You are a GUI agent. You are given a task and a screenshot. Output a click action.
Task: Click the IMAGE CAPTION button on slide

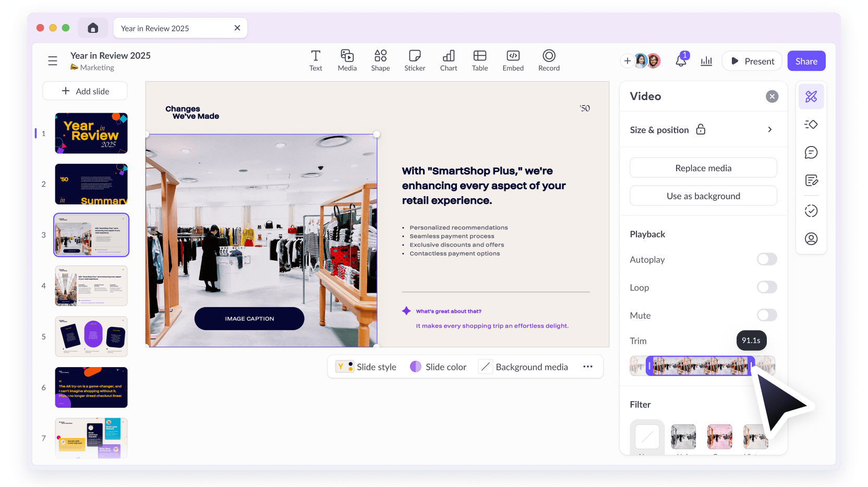(249, 319)
